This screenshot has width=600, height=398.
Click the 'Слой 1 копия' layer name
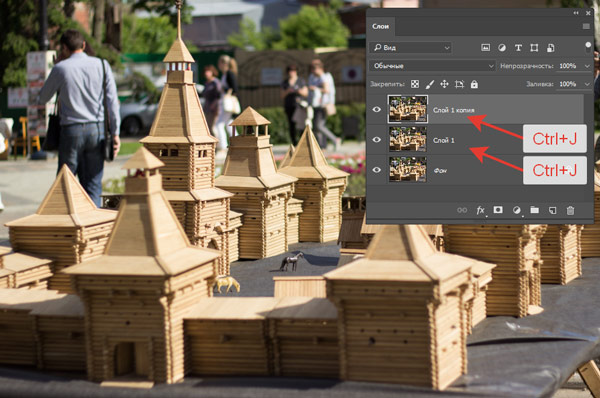(x=453, y=110)
